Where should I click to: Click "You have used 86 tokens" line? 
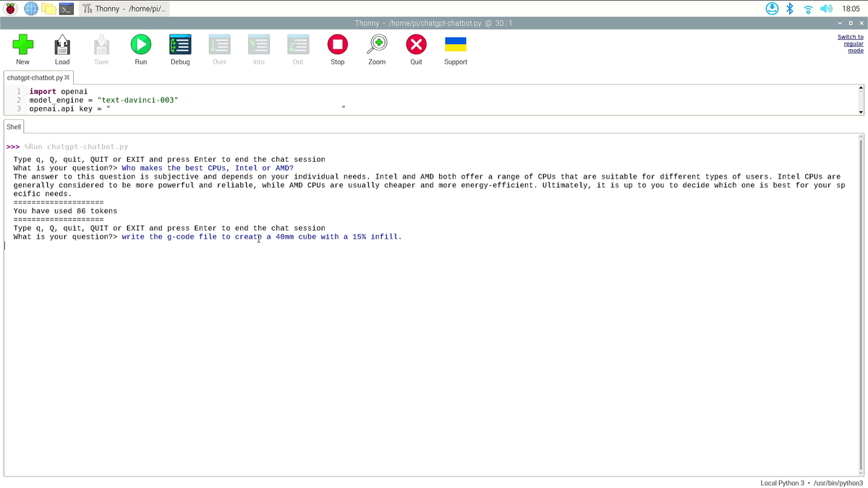(65, 211)
